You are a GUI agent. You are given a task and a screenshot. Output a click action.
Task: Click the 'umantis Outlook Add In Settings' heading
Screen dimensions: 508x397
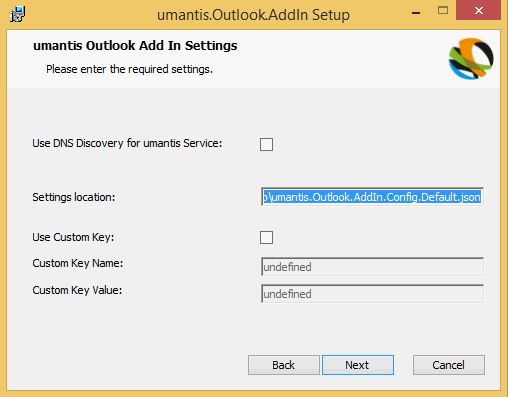click(x=135, y=46)
